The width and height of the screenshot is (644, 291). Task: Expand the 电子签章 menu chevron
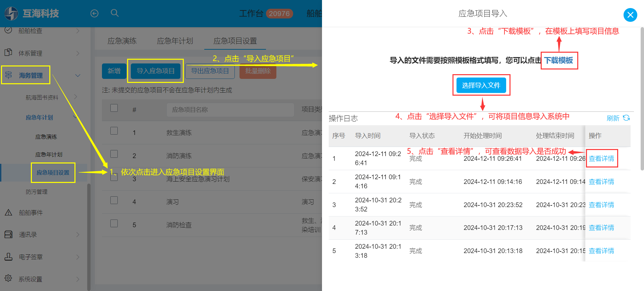pos(78,257)
